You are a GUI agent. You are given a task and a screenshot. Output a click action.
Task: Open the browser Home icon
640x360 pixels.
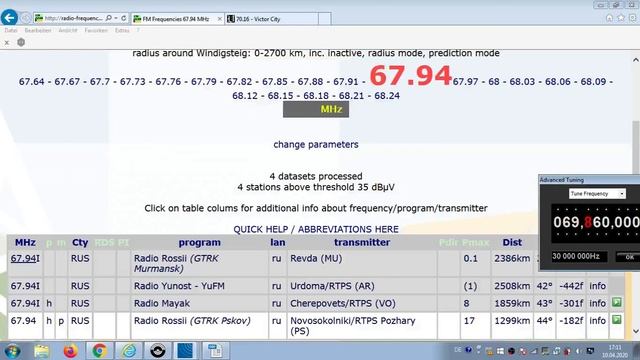coord(609,18)
